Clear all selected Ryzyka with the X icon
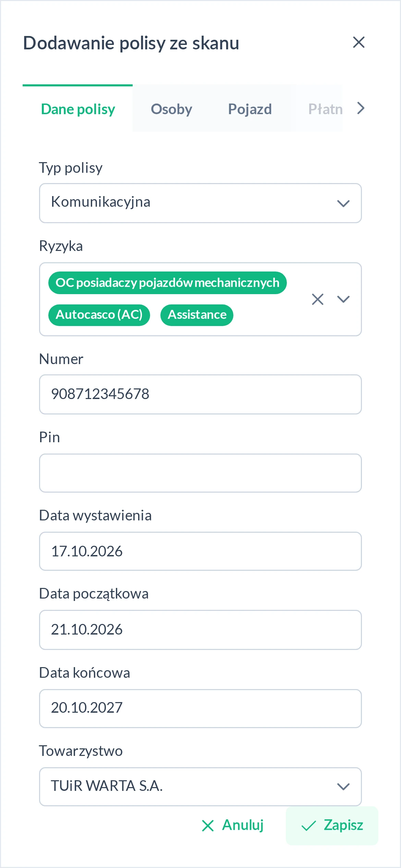This screenshot has height=868, width=401. tap(318, 299)
